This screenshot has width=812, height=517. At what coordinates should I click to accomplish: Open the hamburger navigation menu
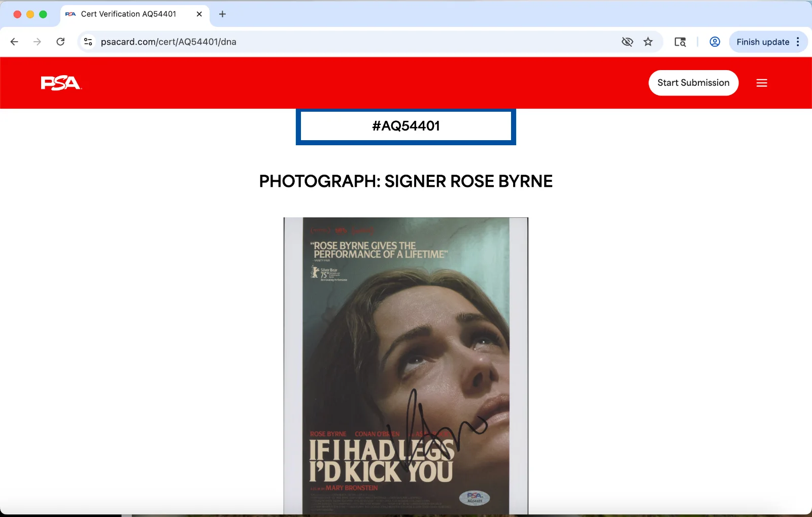[x=762, y=83]
